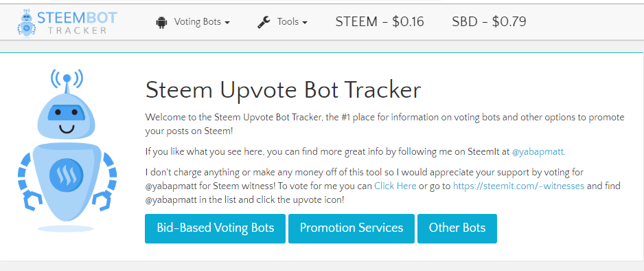Screen dimensions: 644x271
Task: Click the SBD - $0.79 price display
Action: tap(489, 22)
